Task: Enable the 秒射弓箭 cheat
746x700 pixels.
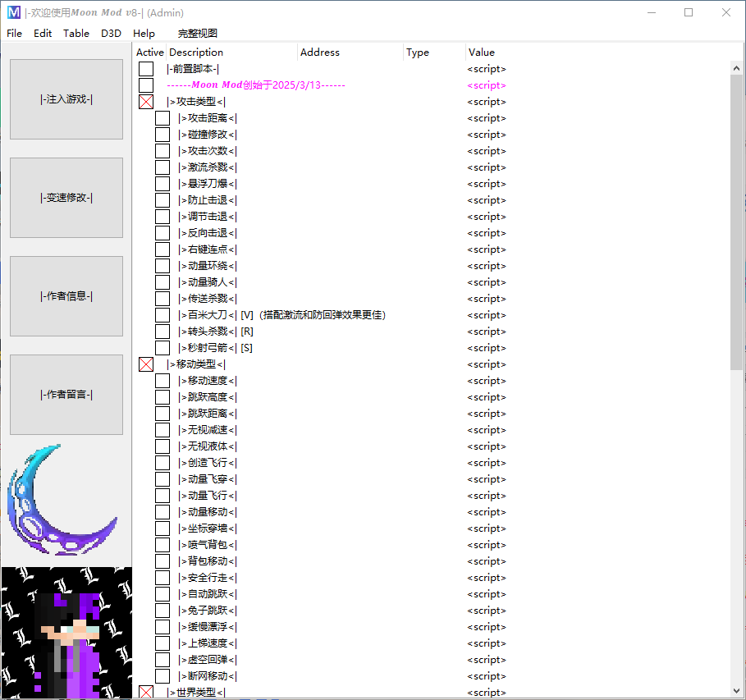Action: click(x=162, y=347)
